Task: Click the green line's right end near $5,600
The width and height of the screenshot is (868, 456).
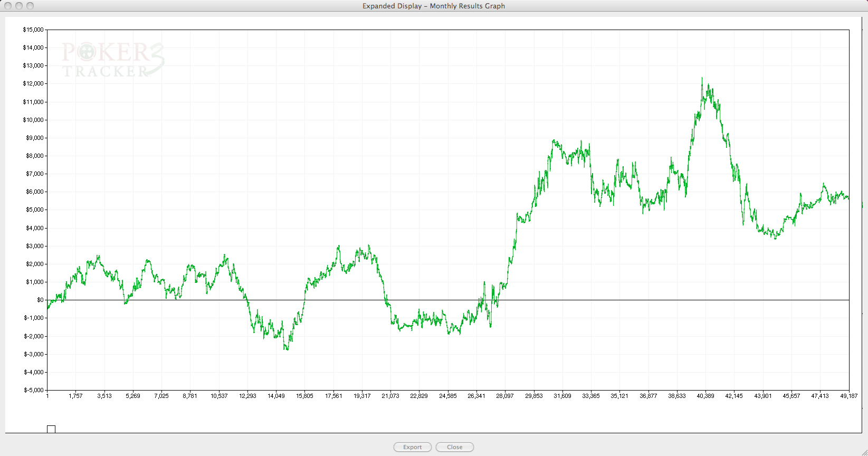Action: coord(847,198)
